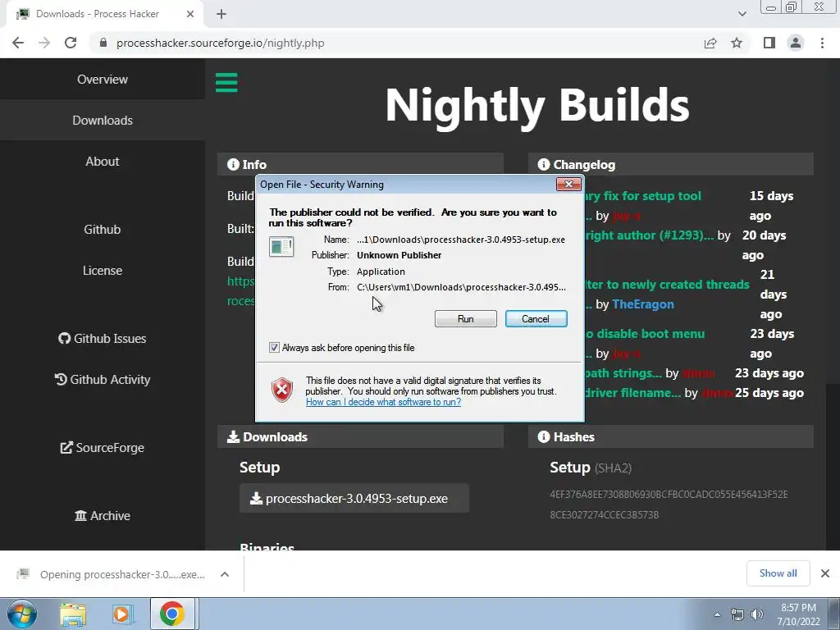This screenshot has width=840, height=630.
Task: Open the About sidebar item
Action: 103,162
